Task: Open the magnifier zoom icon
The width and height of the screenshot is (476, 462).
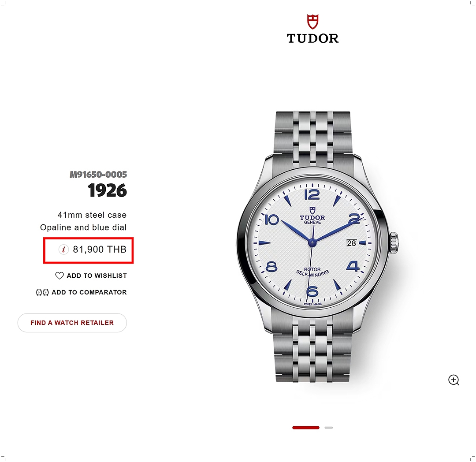Action: click(x=454, y=380)
